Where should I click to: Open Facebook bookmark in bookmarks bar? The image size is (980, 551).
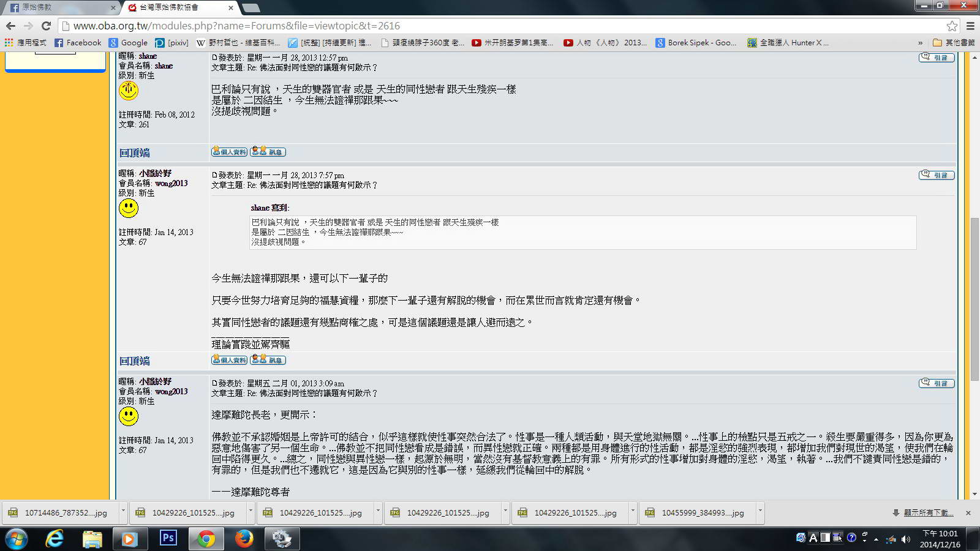click(x=78, y=43)
